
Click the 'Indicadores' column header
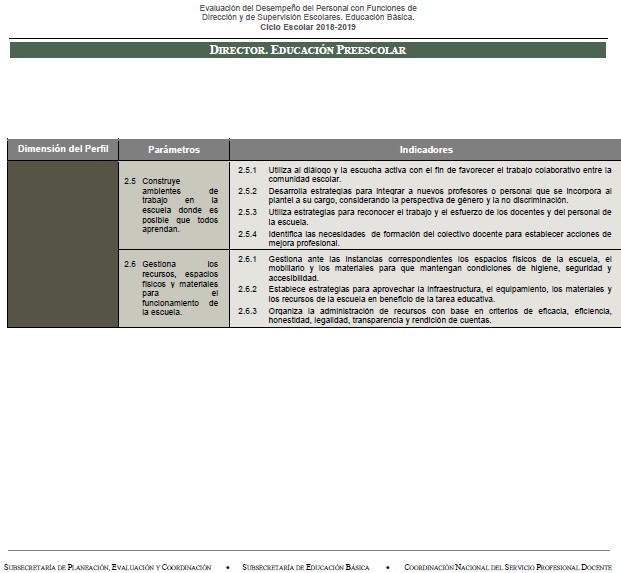pyautogui.click(x=426, y=150)
